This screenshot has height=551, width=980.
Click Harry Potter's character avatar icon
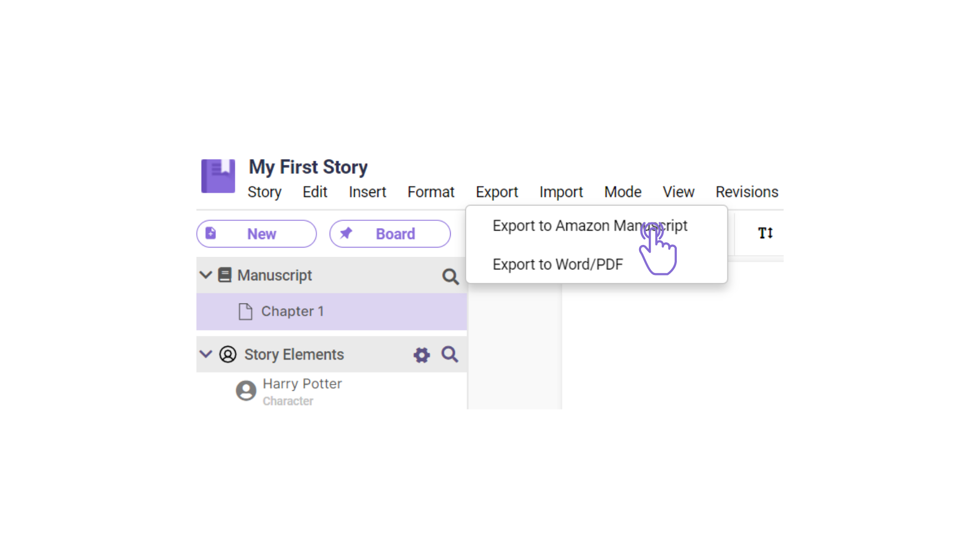(x=246, y=391)
